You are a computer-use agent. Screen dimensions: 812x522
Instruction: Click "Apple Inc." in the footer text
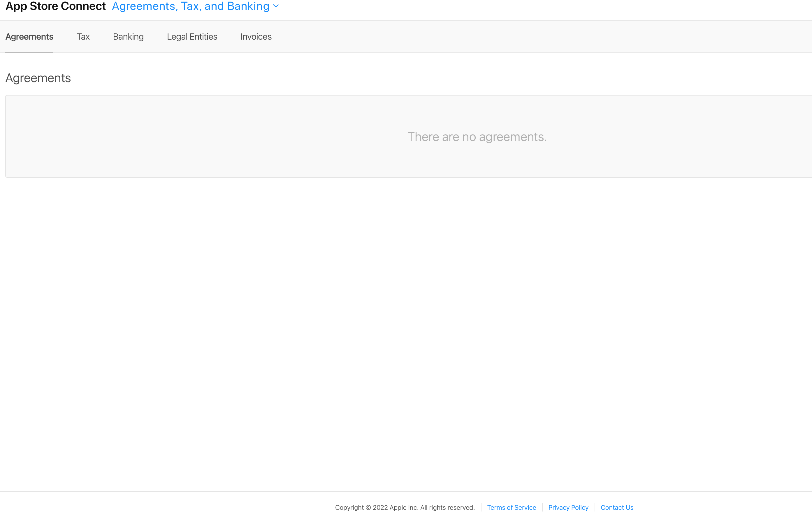pyautogui.click(x=404, y=507)
